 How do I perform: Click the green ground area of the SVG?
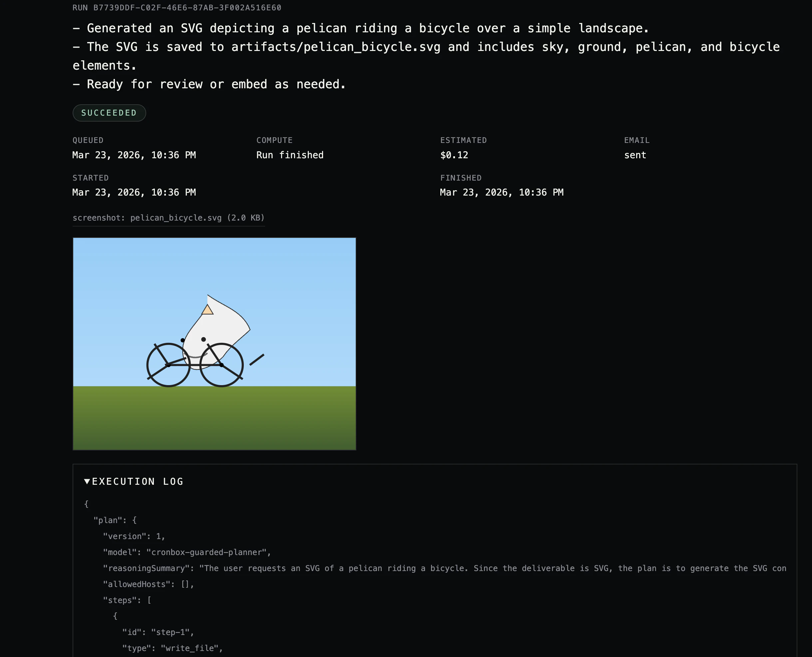coord(214,418)
